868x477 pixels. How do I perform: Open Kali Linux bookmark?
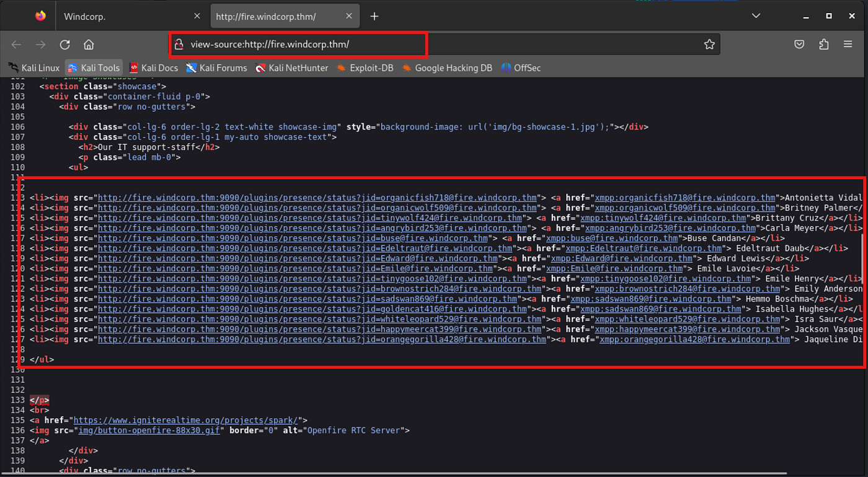[34, 68]
